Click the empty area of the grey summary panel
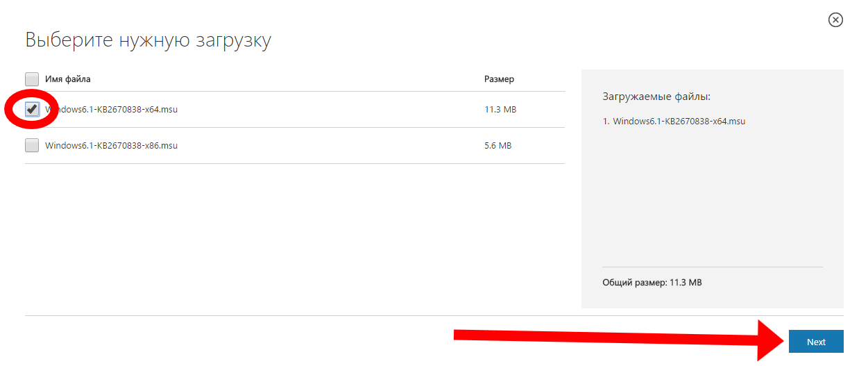 [712, 201]
